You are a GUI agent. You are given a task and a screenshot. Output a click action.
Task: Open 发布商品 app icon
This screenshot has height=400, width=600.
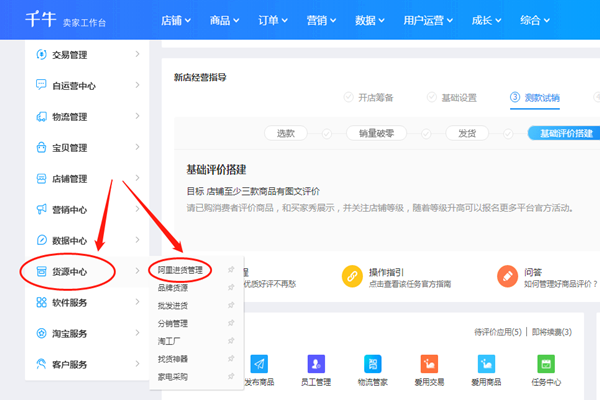click(259, 364)
